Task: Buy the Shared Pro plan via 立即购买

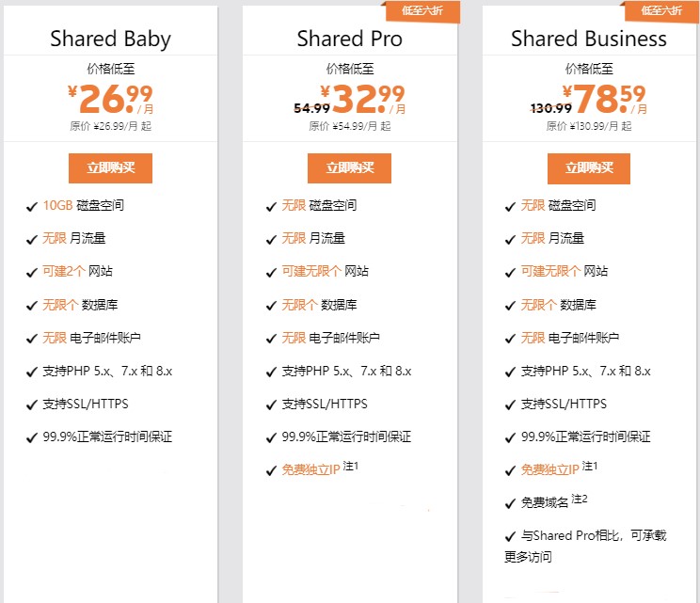Action: (x=349, y=167)
